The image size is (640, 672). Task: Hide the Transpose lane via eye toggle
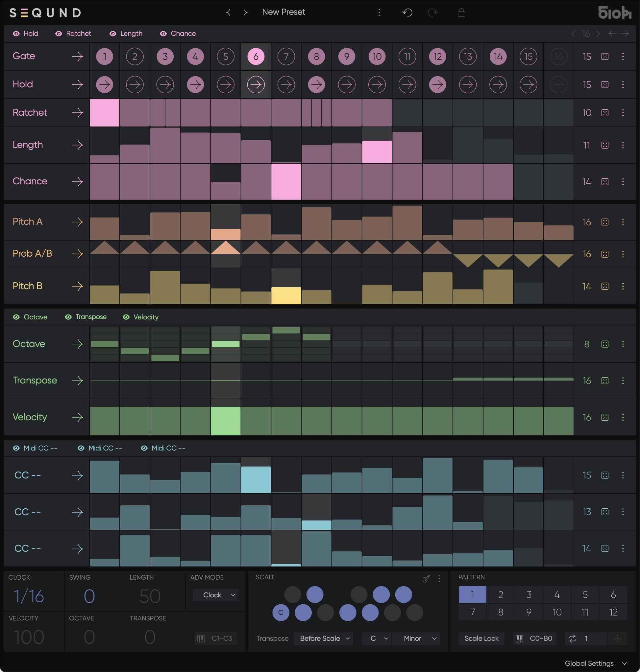click(68, 317)
